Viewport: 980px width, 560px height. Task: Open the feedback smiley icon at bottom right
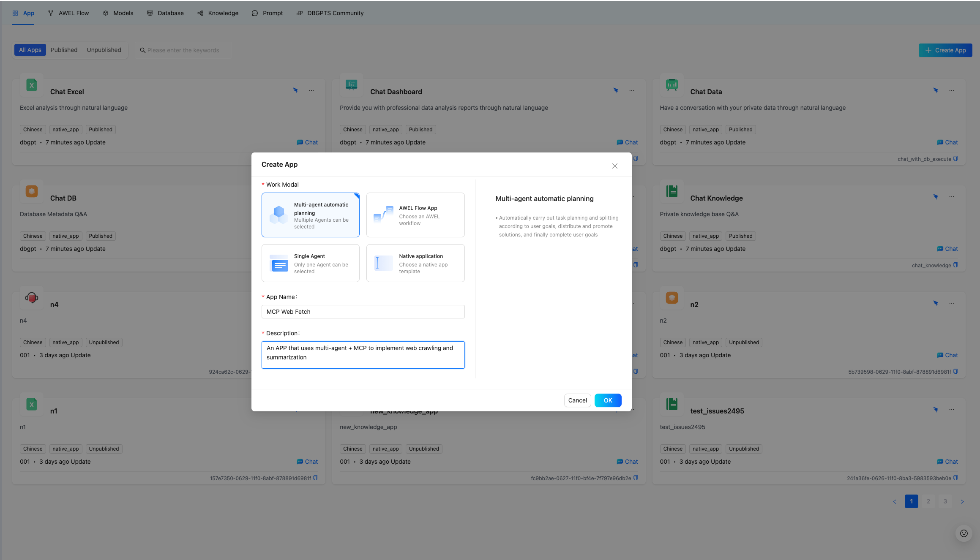[x=964, y=533]
